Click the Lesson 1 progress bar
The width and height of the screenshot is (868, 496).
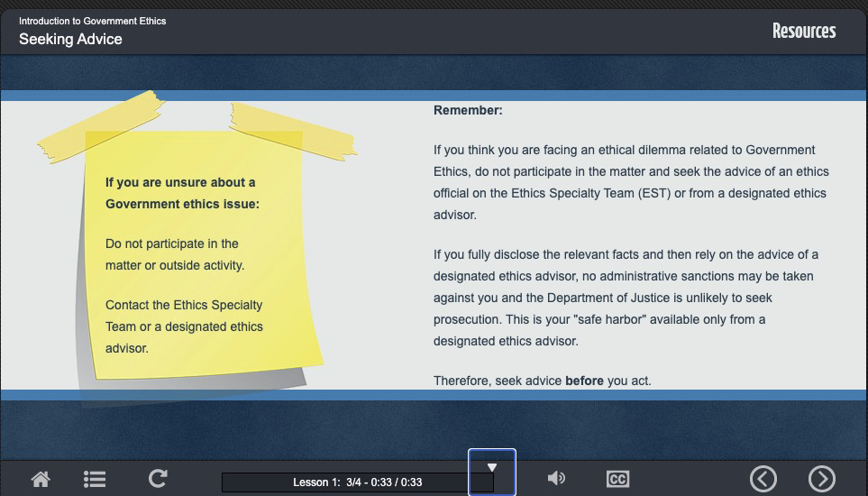[x=357, y=482]
